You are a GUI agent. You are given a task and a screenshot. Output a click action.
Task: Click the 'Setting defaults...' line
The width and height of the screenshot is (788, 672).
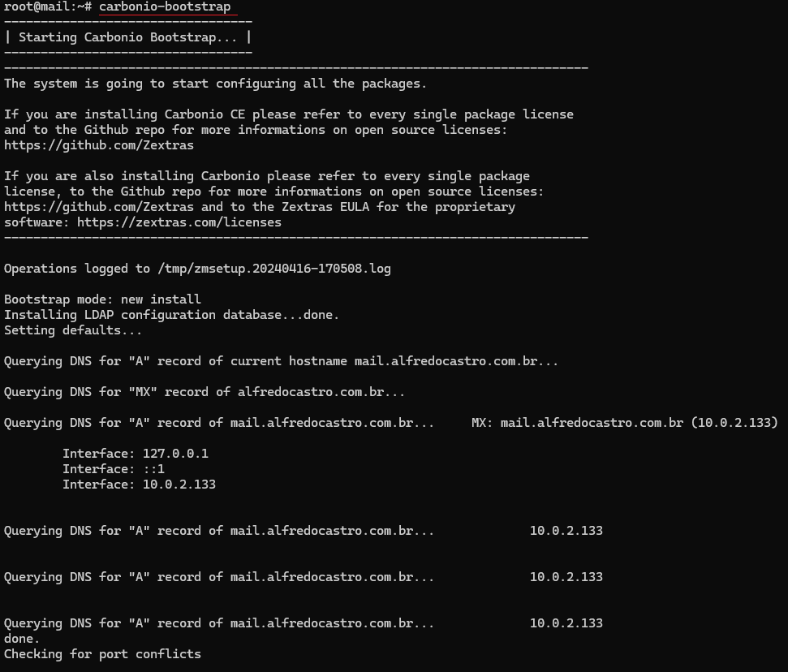[x=73, y=330]
